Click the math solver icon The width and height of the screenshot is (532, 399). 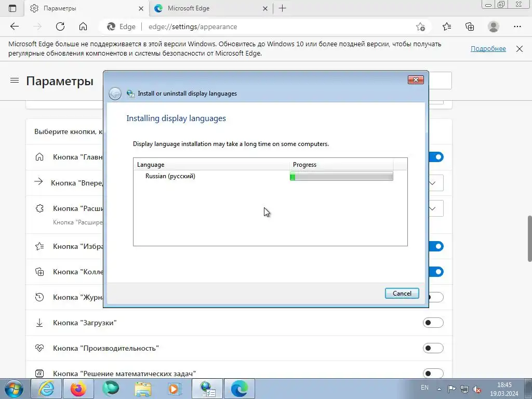pyautogui.click(x=39, y=374)
